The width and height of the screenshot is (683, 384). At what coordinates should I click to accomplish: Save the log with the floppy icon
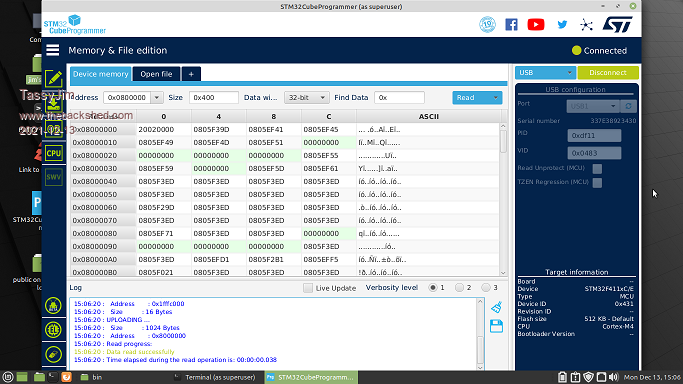(x=497, y=326)
